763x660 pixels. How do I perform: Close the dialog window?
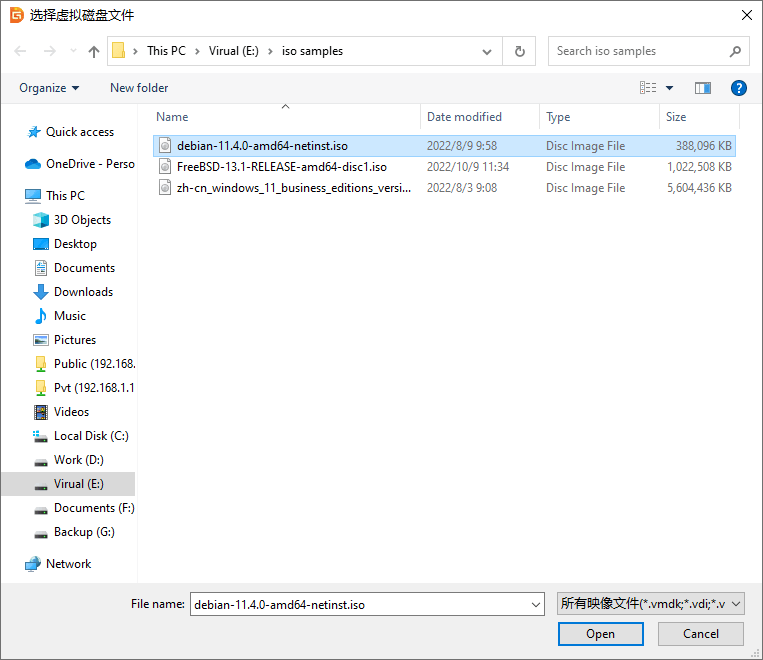[747, 15]
